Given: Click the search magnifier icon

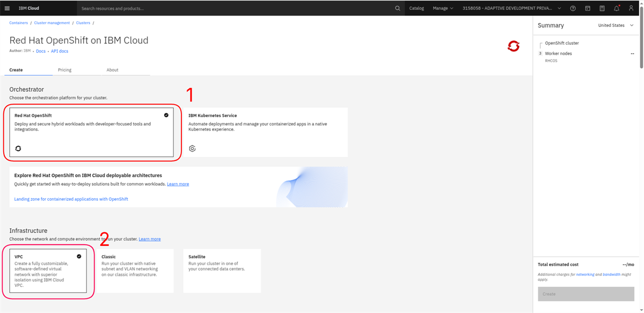Looking at the screenshot, I should pyautogui.click(x=398, y=9).
